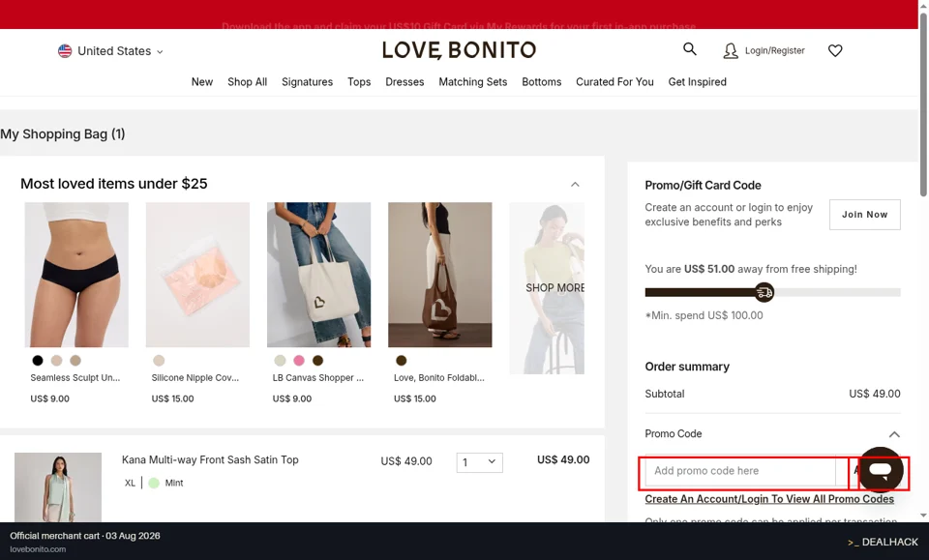Open Seamless Sculpt underwear product image
The height and width of the screenshot is (560, 929).
(x=76, y=275)
